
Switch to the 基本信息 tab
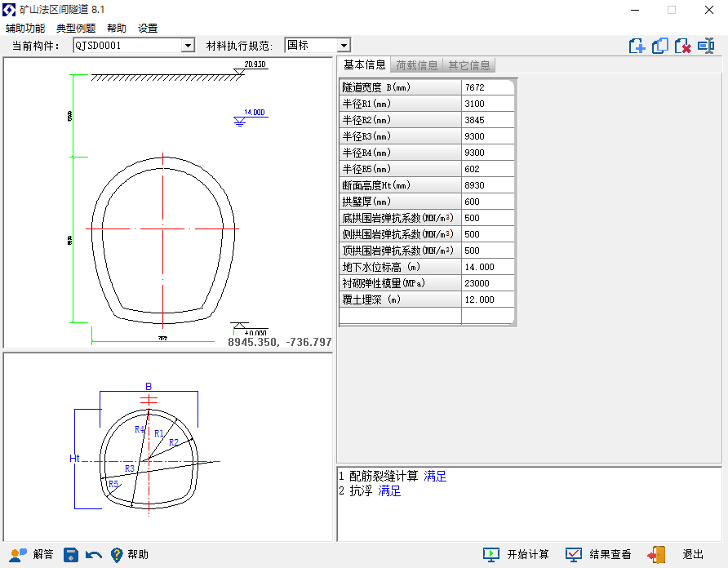(365, 65)
